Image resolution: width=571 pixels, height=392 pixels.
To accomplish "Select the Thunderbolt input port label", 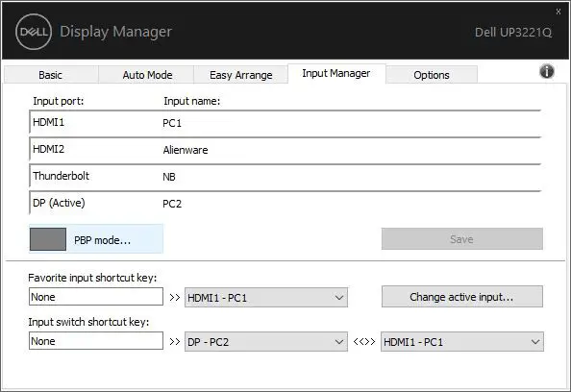I will point(61,176).
